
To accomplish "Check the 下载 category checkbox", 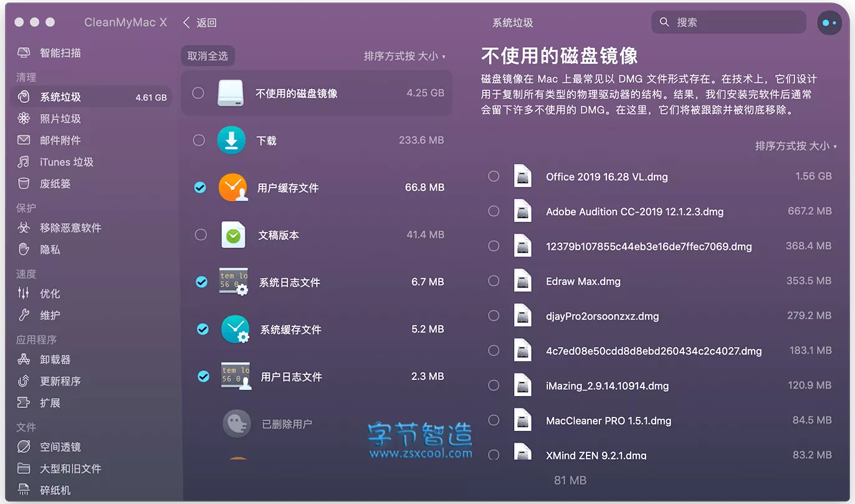I will click(x=199, y=140).
